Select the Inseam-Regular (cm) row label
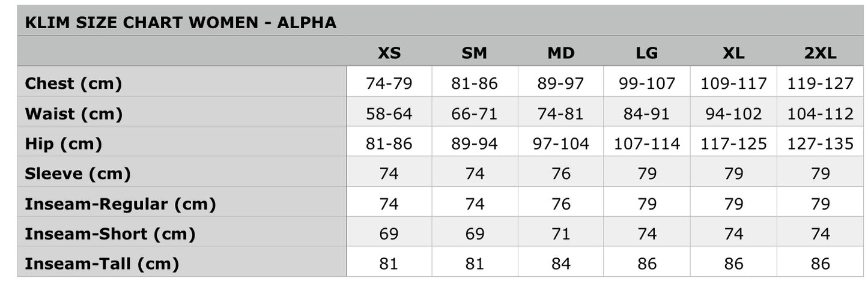Screen dimensions: 868x281 [x=120, y=204]
